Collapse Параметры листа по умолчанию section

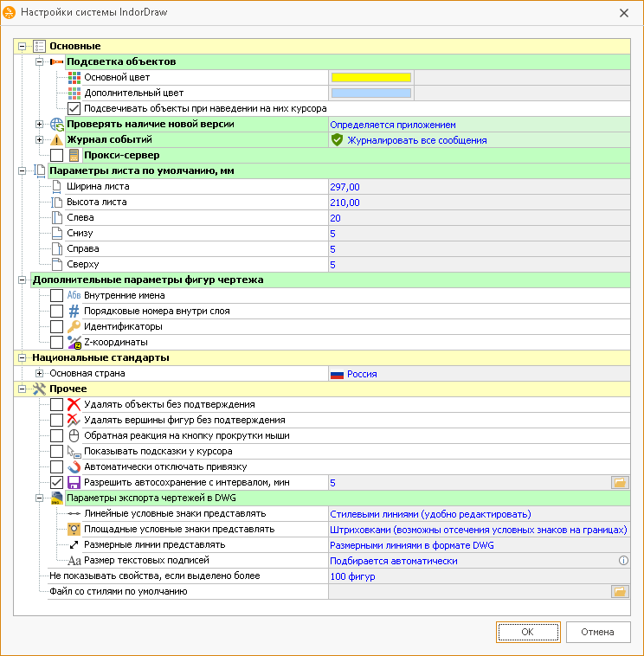click(22, 170)
